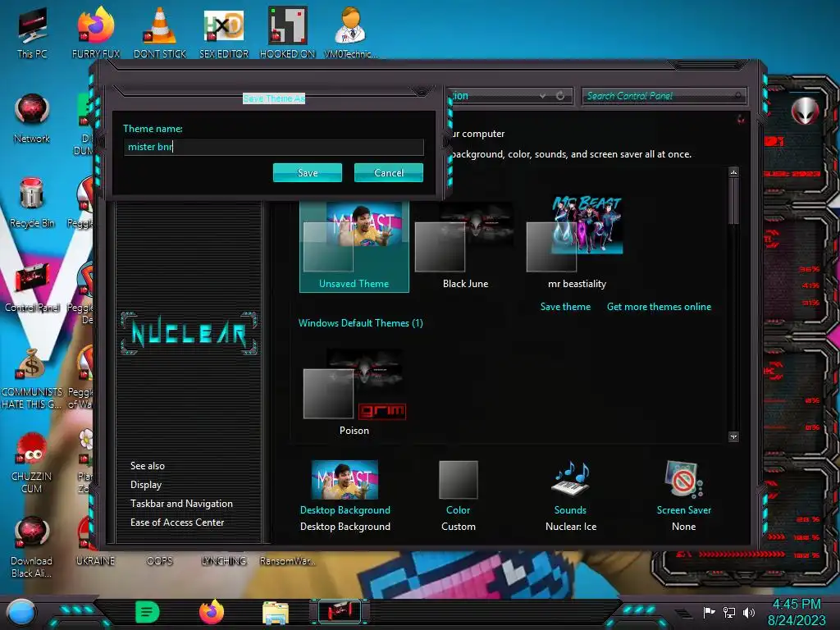The height and width of the screenshot is (630, 840).
Task: Open the Action Center flag tray icon
Action: [x=709, y=612]
